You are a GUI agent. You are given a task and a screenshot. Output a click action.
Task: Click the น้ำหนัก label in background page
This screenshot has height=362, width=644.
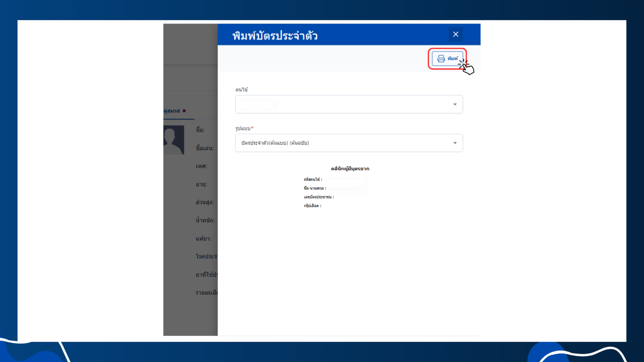click(x=205, y=220)
